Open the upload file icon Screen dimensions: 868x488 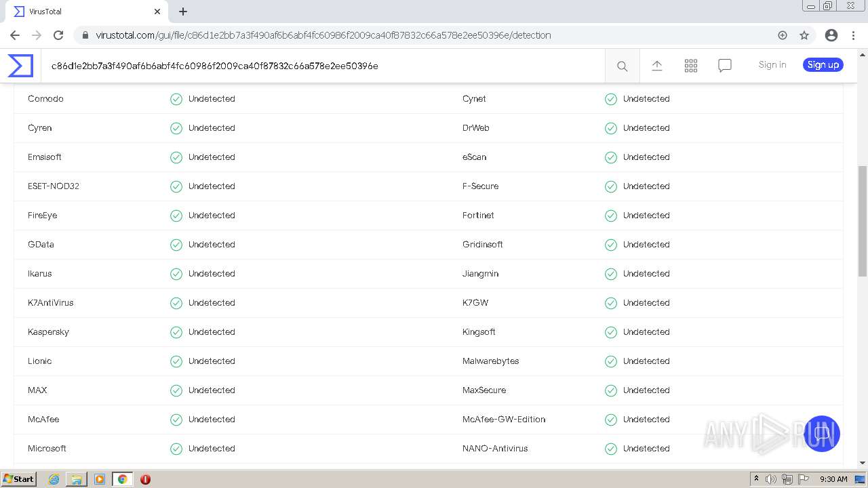click(x=657, y=65)
